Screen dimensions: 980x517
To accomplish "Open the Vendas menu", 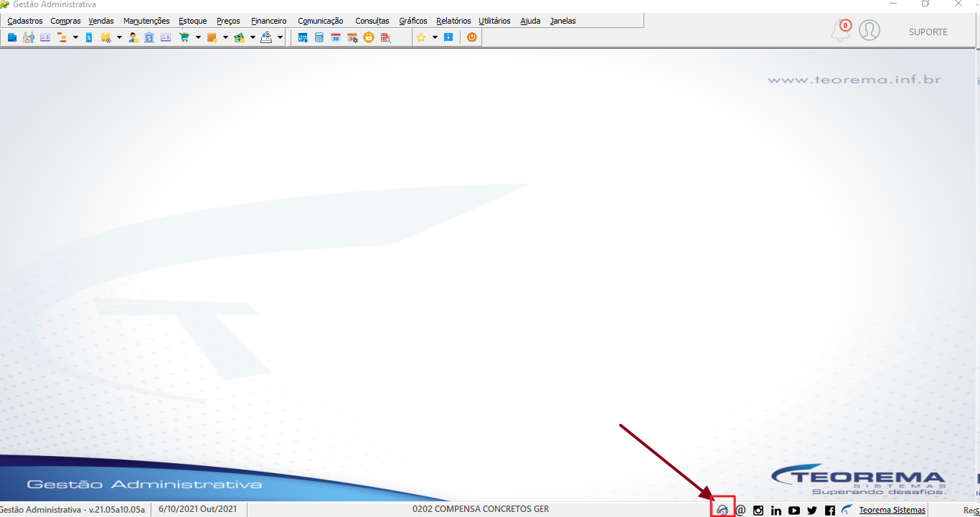I will pos(101,21).
